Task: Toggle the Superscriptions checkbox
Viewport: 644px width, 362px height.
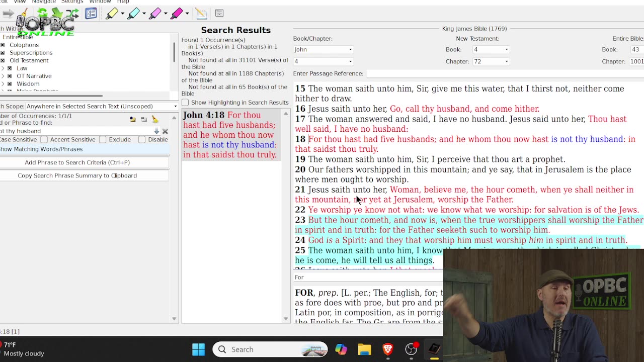Action: (3, 52)
